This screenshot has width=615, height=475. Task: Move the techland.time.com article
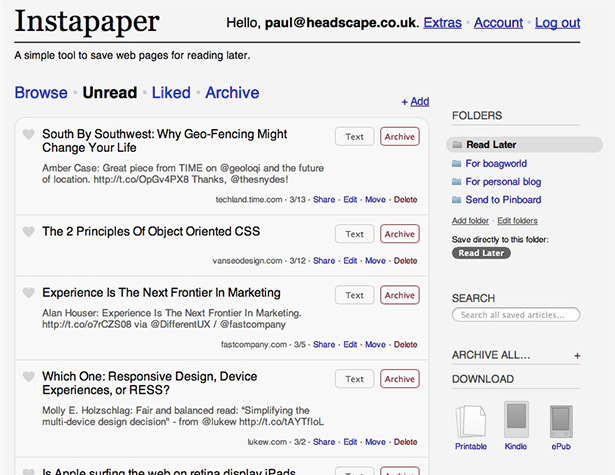coord(375,200)
